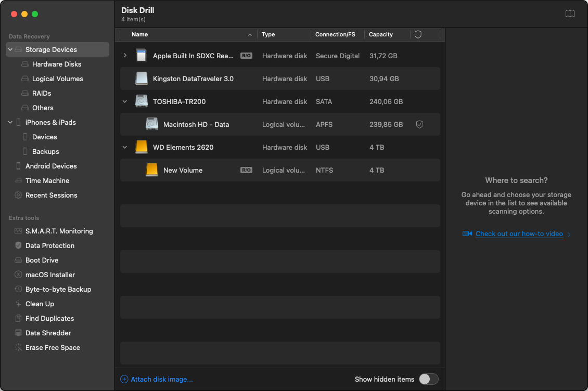Click the NTFS file system cell
The height and width of the screenshot is (391, 588).
pos(324,170)
